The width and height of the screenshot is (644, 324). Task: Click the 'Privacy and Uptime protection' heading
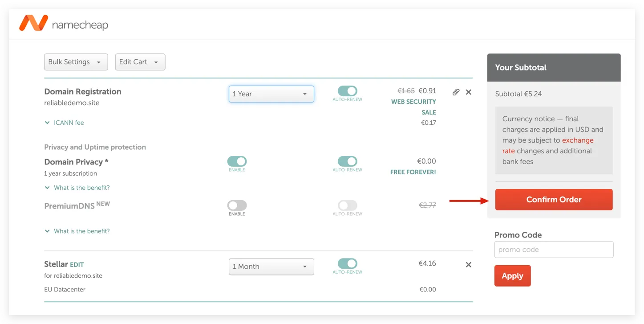click(x=95, y=147)
